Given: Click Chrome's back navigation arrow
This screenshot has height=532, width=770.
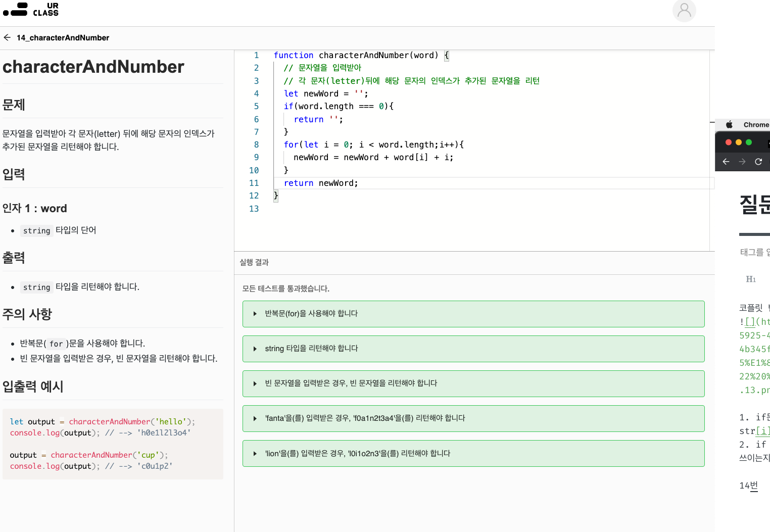Looking at the screenshot, I should (x=726, y=162).
